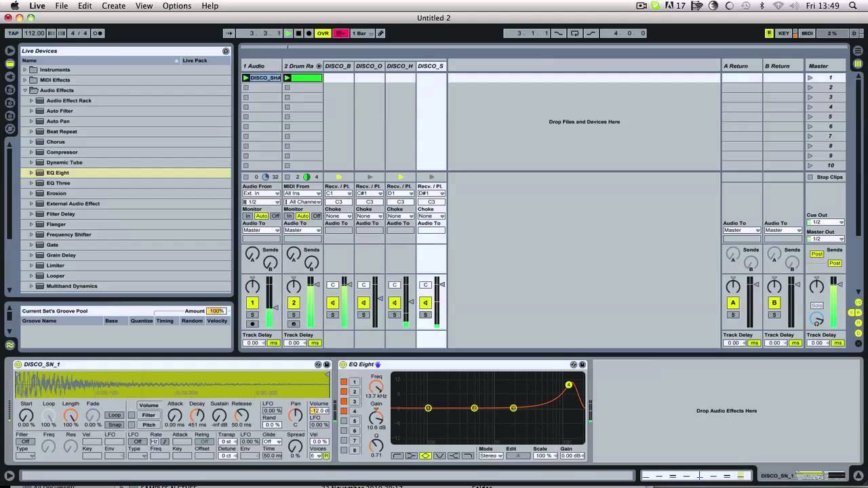Image resolution: width=868 pixels, height=488 pixels.
Task: Expand the EQ Eight browser entry
Action: [31, 173]
